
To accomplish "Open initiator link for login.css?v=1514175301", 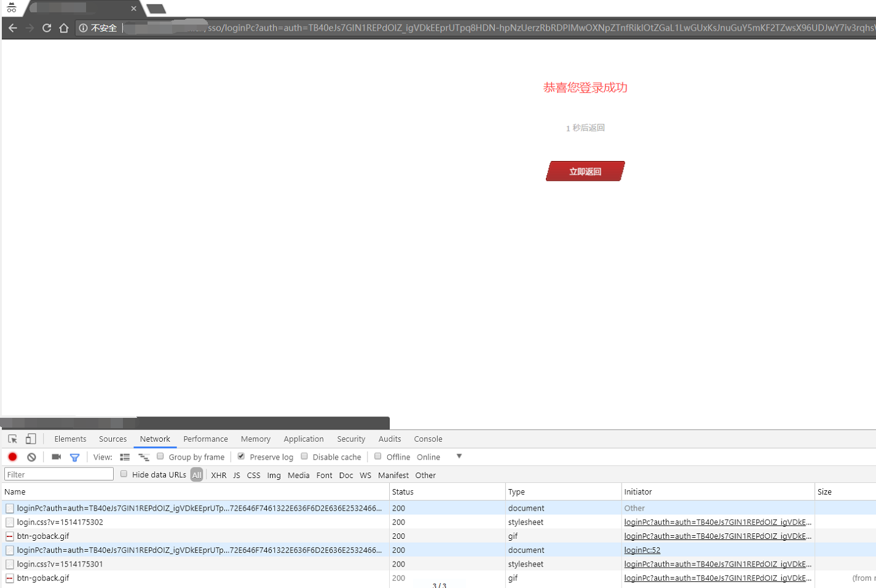I will 717,564.
